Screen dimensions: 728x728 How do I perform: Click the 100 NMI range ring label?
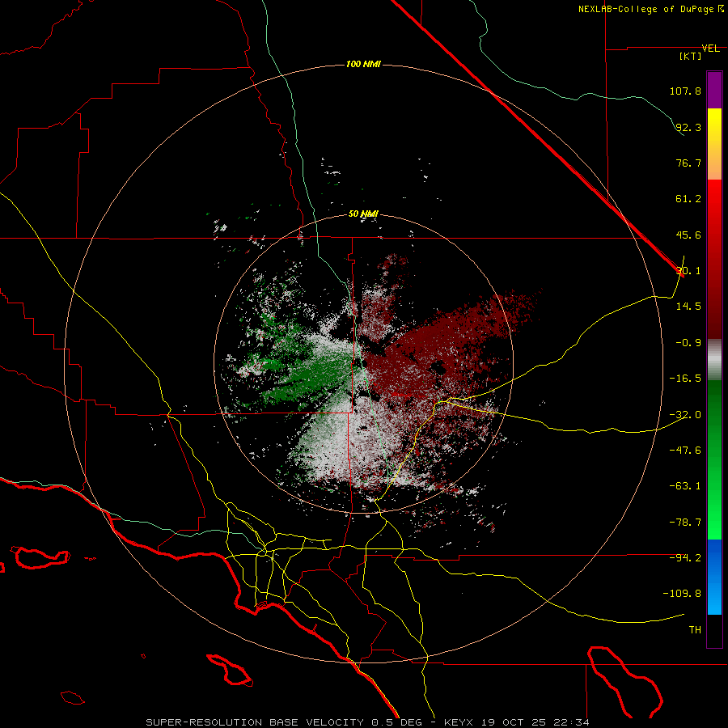pos(363,64)
